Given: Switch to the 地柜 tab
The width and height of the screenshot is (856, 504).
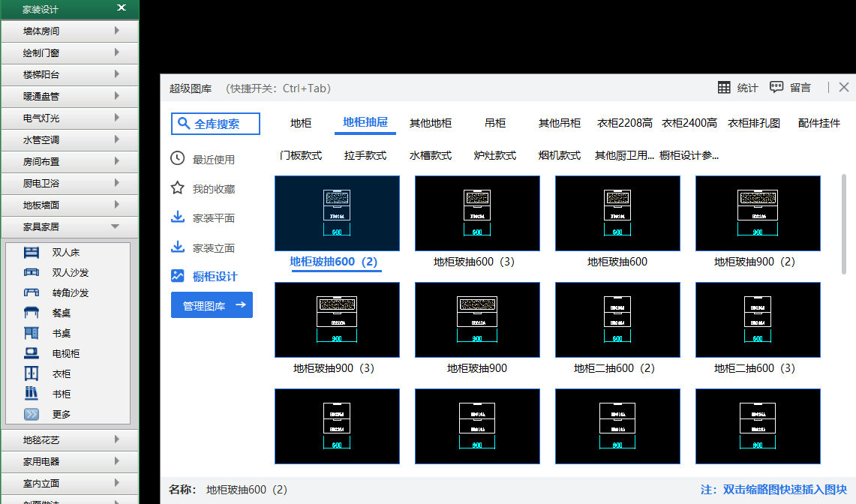Looking at the screenshot, I should coord(300,123).
